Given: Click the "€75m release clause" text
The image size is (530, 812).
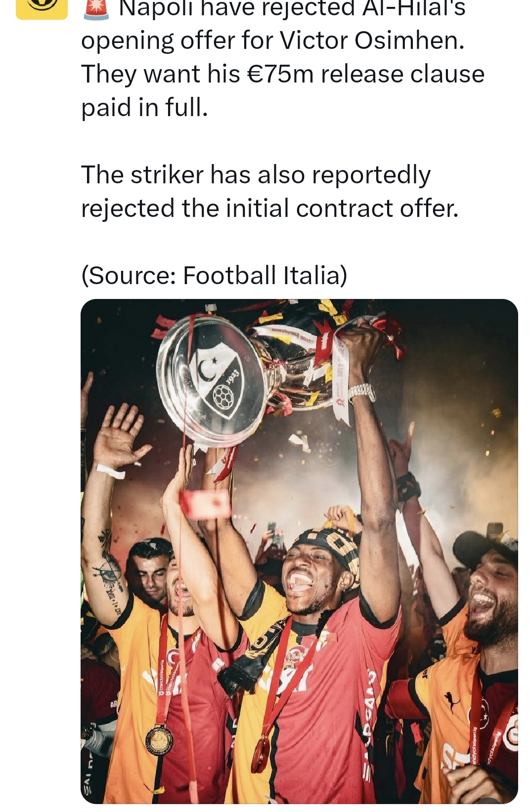Looking at the screenshot, I should 362,74.
